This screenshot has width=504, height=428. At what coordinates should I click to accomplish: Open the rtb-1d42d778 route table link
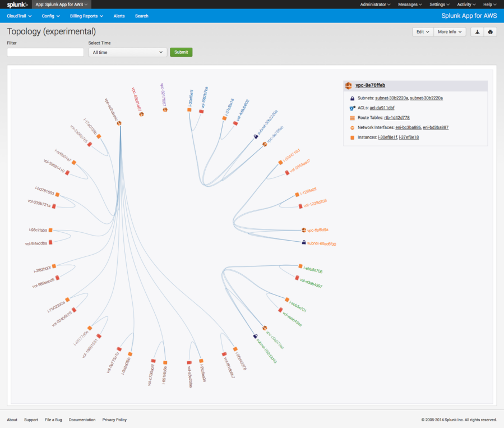click(397, 118)
